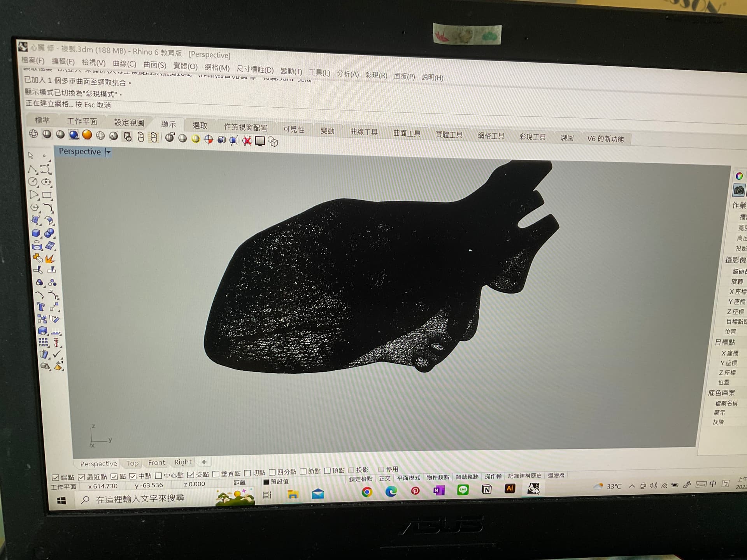Click the orange sphere display mode icon
747x560 pixels.
click(87, 135)
